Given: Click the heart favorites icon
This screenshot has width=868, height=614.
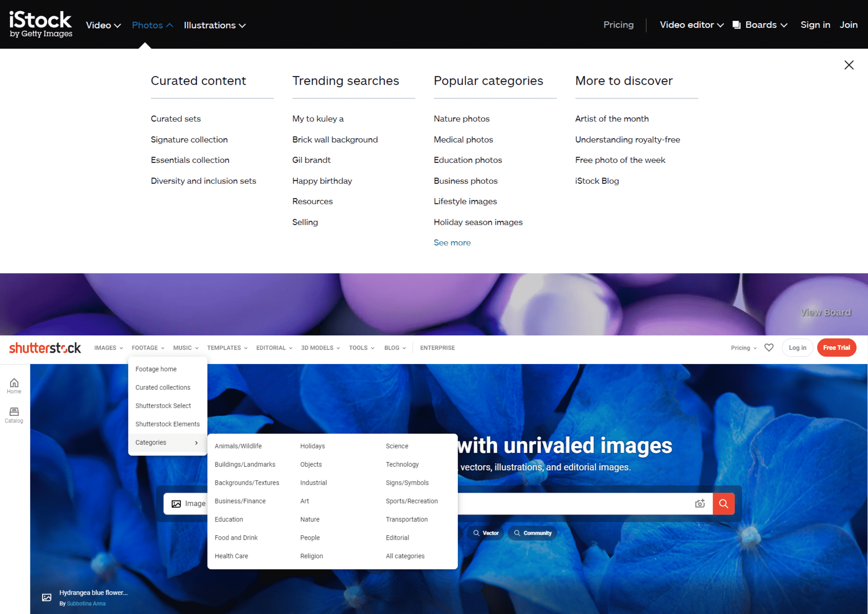Looking at the screenshot, I should (x=769, y=347).
